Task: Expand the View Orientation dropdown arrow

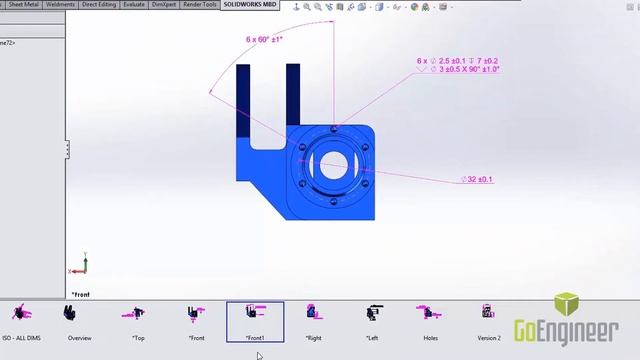Action: 370,7
